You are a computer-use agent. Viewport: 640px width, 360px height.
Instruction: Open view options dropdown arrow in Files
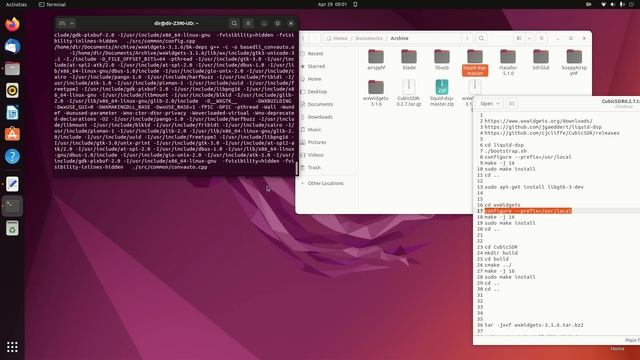[x=529, y=38]
